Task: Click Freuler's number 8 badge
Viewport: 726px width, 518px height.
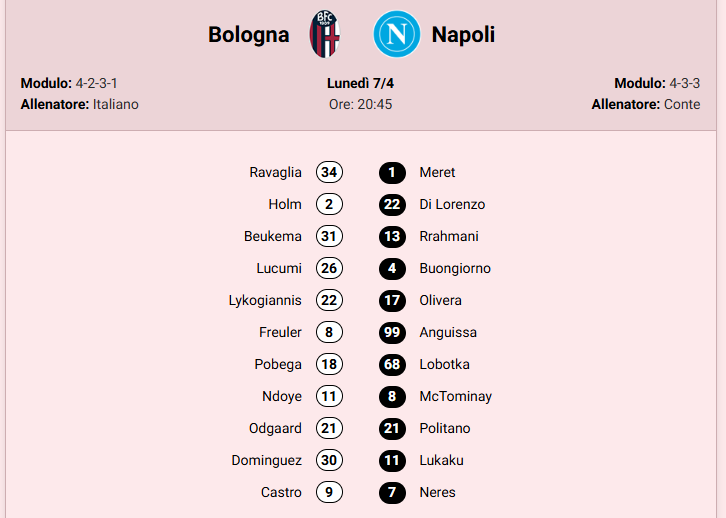Action: [x=329, y=332]
